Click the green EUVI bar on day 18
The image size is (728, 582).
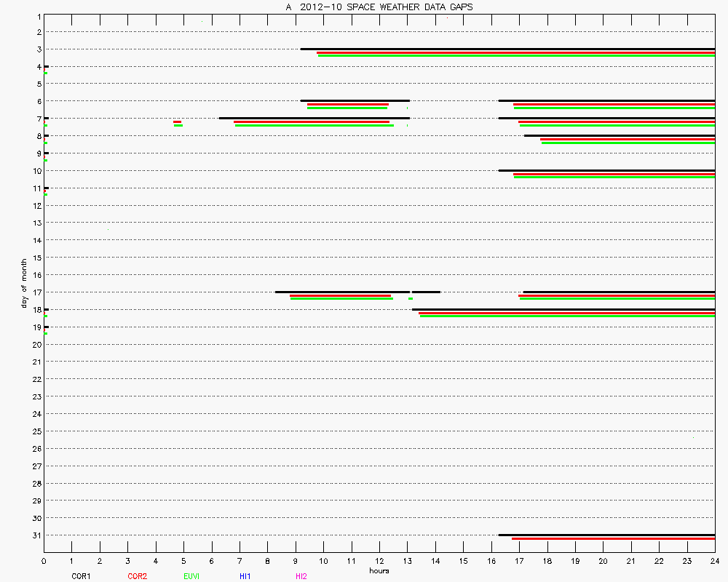tap(567, 316)
